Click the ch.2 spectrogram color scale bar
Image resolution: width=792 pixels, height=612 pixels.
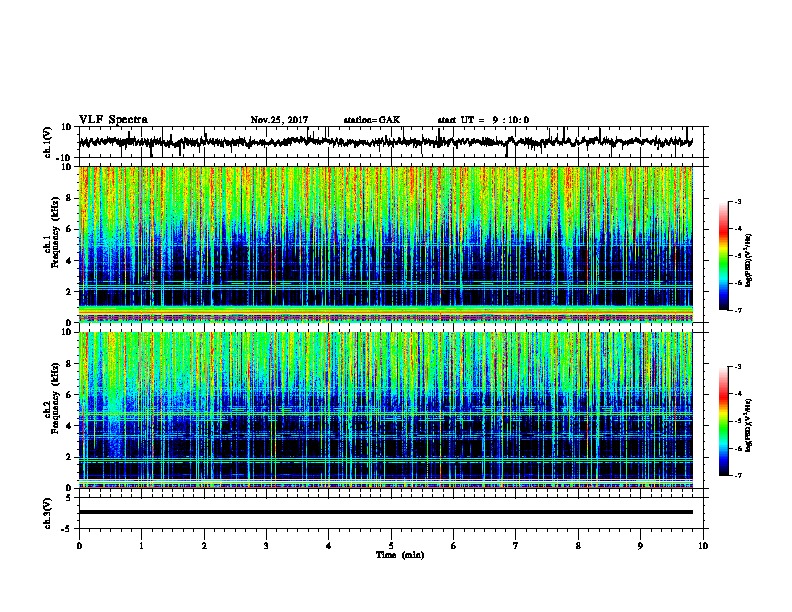pyautogui.click(x=724, y=421)
